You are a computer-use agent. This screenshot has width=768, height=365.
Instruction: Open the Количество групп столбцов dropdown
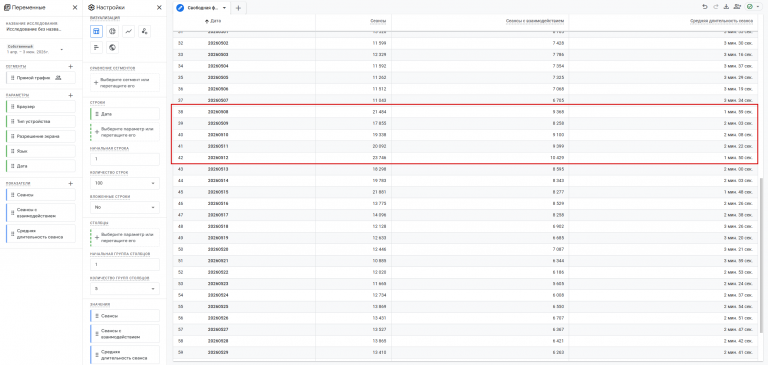[x=124, y=289]
